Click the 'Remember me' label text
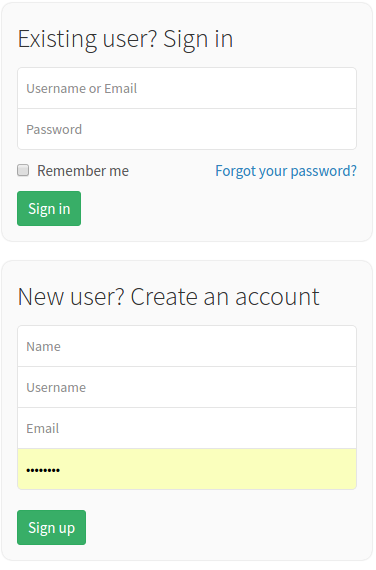 coord(83,171)
